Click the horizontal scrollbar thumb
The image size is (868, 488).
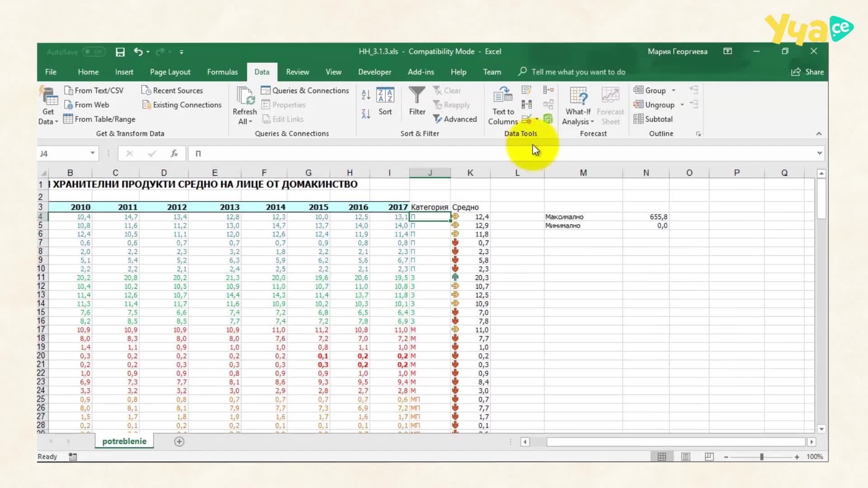point(676,441)
